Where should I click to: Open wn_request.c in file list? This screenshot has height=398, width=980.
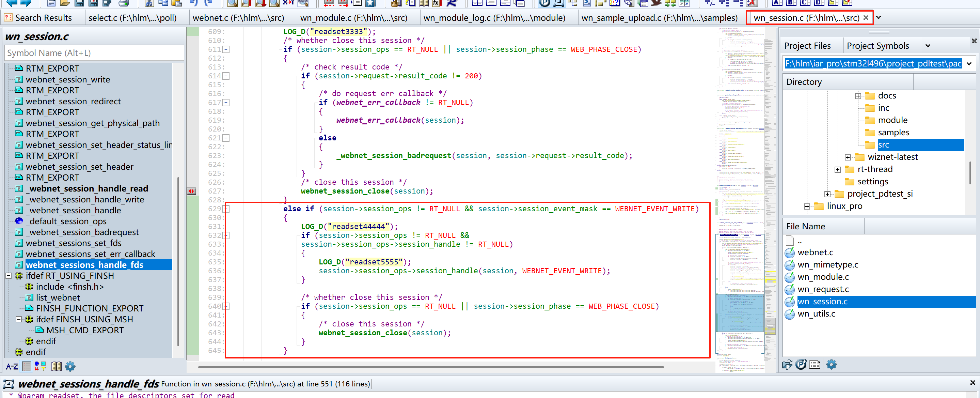(x=823, y=289)
